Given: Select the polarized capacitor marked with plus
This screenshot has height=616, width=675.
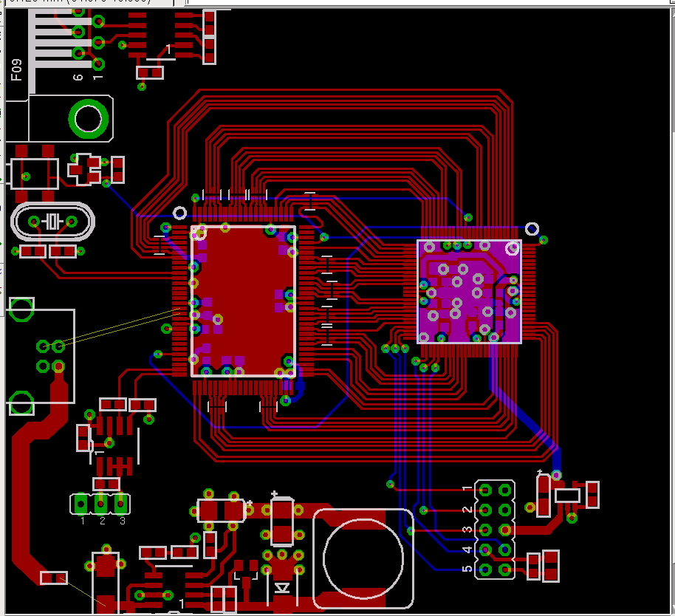Looking at the screenshot, I should click(x=282, y=520).
